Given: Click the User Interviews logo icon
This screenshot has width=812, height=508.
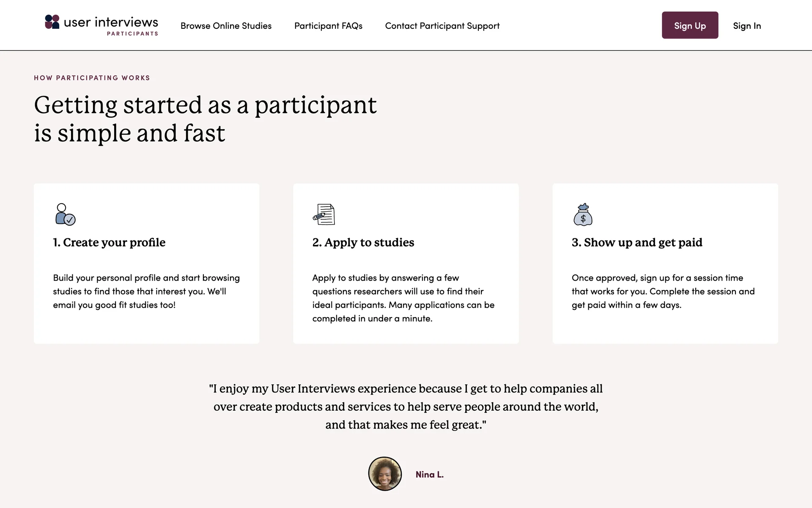Looking at the screenshot, I should (52, 22).
